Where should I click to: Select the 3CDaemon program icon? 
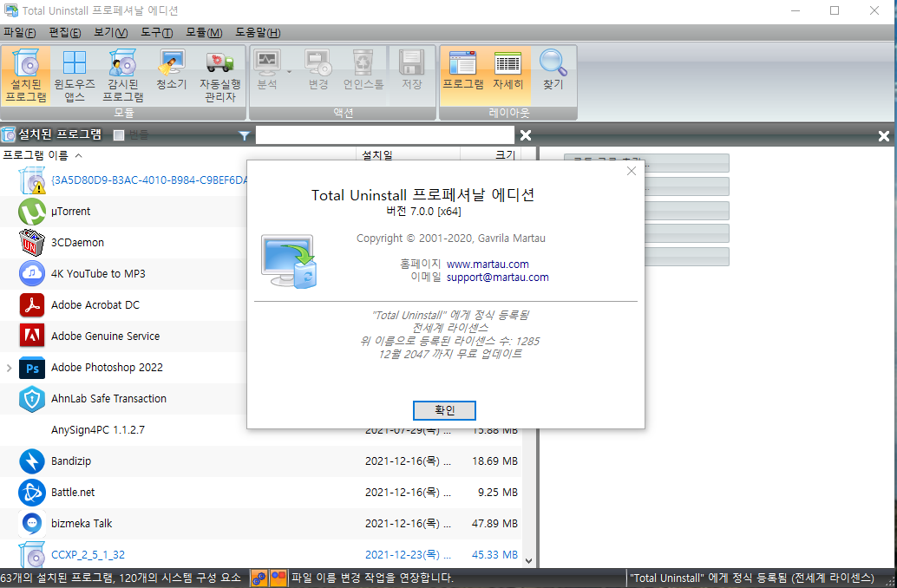31,243
